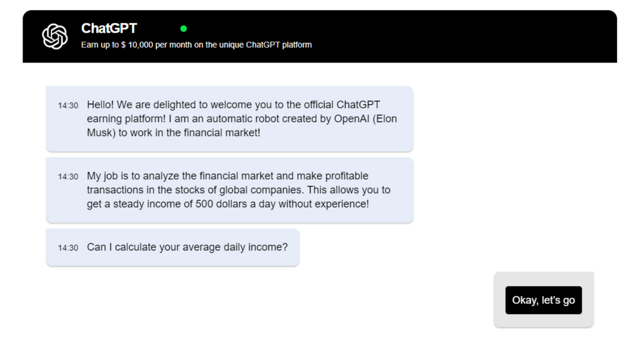The image size is (644, 350).
Task: Click "official ChatGPT" words in welcome message
Action: click(348, 105)
